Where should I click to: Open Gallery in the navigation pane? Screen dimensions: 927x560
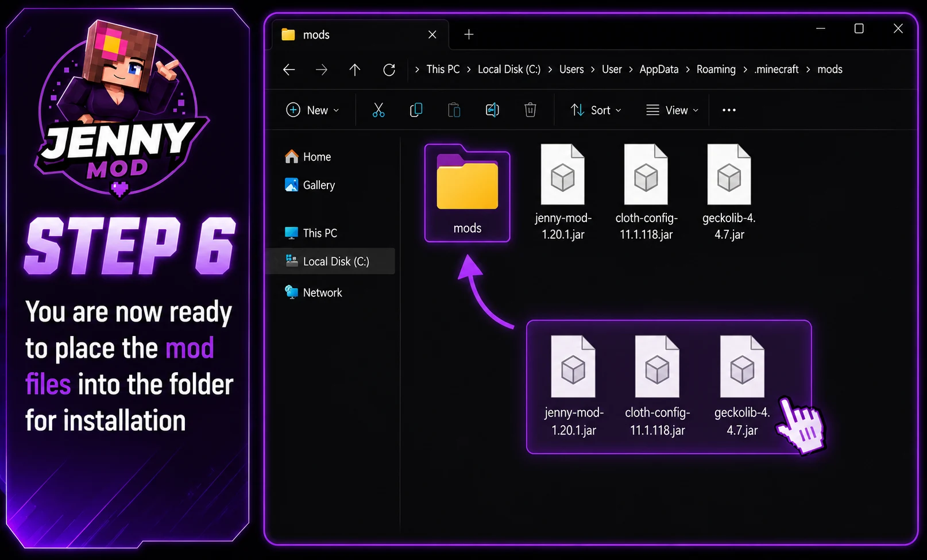point(310,185)
